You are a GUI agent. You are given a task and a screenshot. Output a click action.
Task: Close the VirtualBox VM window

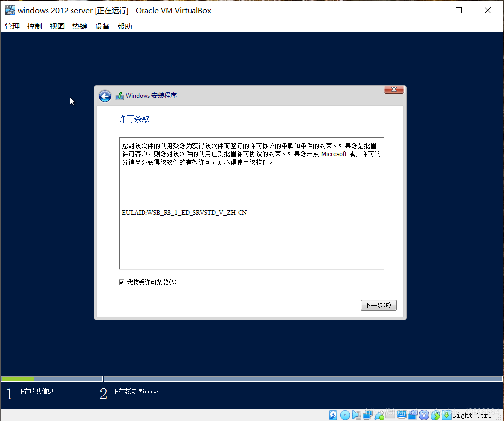488,10
